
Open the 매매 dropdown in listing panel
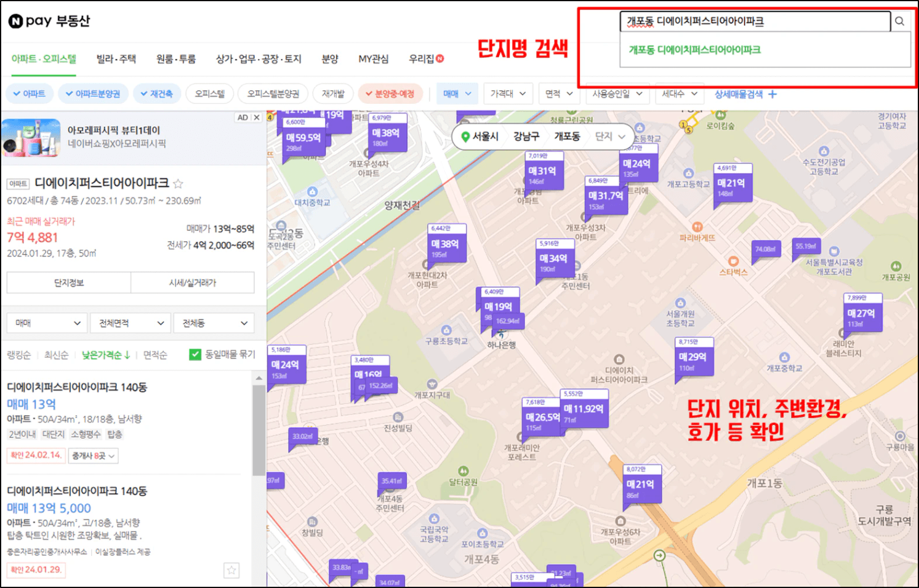tap(47, 323)
